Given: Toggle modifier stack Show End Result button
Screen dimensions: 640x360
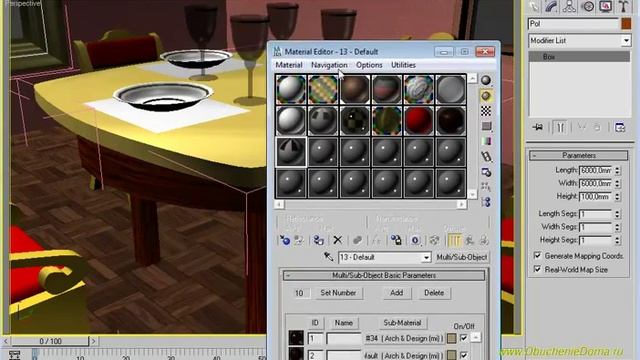Looking at the screenshot, I should [x=560, y=128].
